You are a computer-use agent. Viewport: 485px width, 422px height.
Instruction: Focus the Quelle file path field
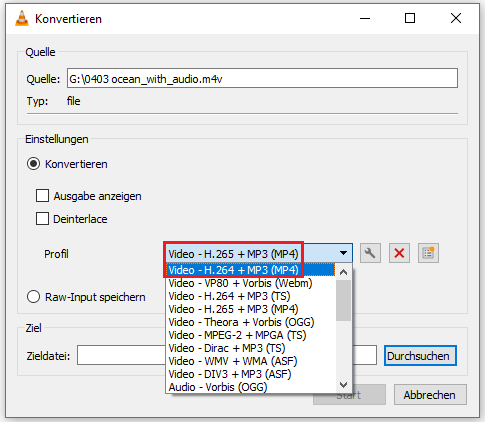[x=262, y=78]
